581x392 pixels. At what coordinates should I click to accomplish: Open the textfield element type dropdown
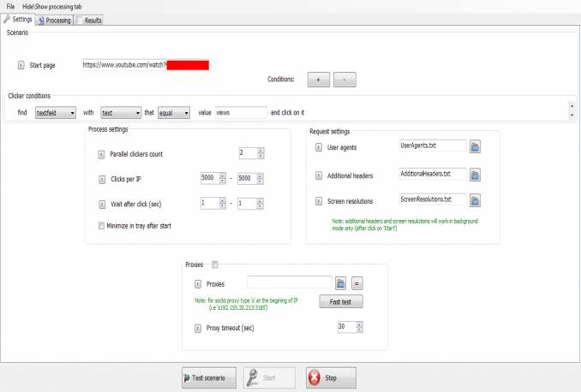(x=56, y=112)
